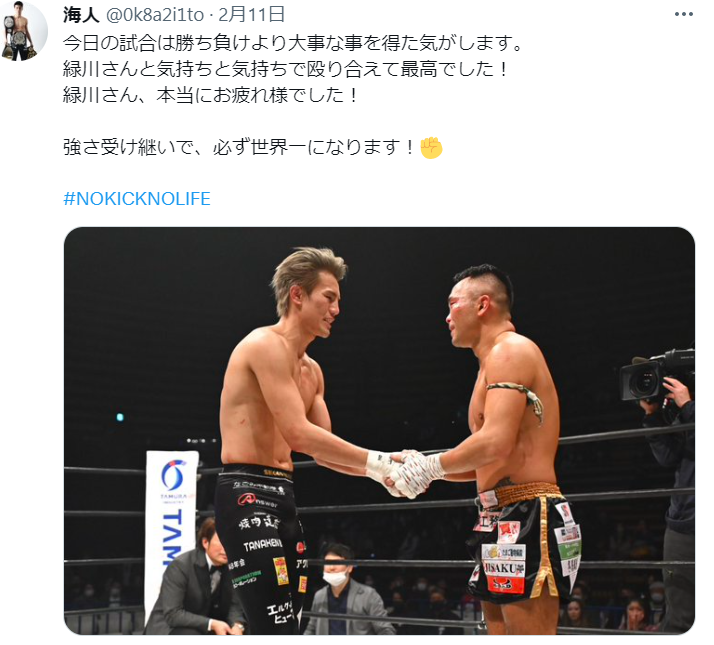Screen dimensions: 714x645
Task: Click the raised fist emoji in tweet
Action: pyautogui.click(x=431, y=148)
